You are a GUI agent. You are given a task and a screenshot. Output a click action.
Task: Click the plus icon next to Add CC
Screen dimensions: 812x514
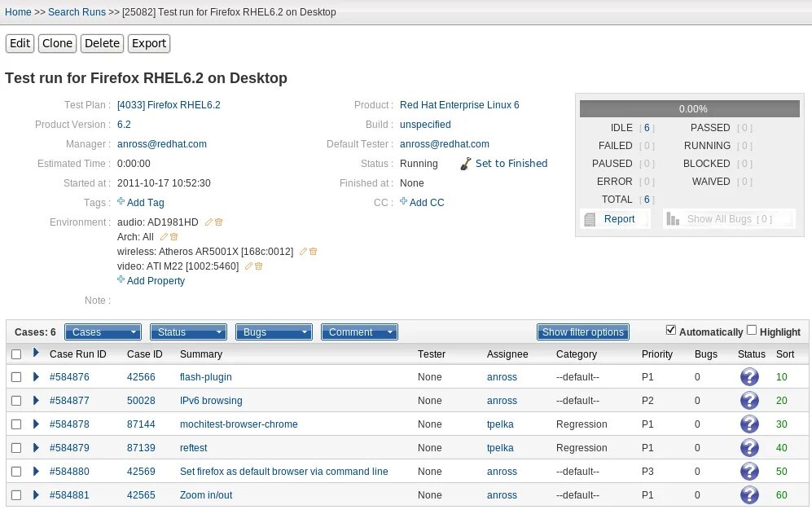[403, 201]
